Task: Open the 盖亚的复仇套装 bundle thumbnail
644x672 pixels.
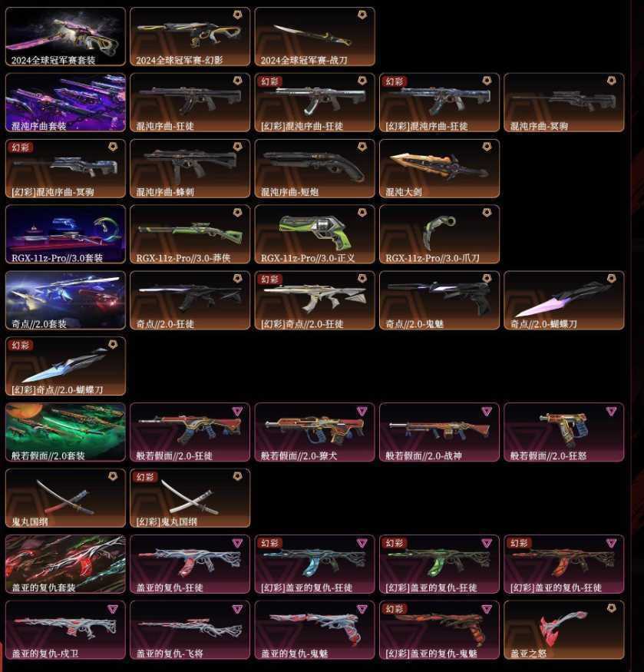Action: click(65, 564)
